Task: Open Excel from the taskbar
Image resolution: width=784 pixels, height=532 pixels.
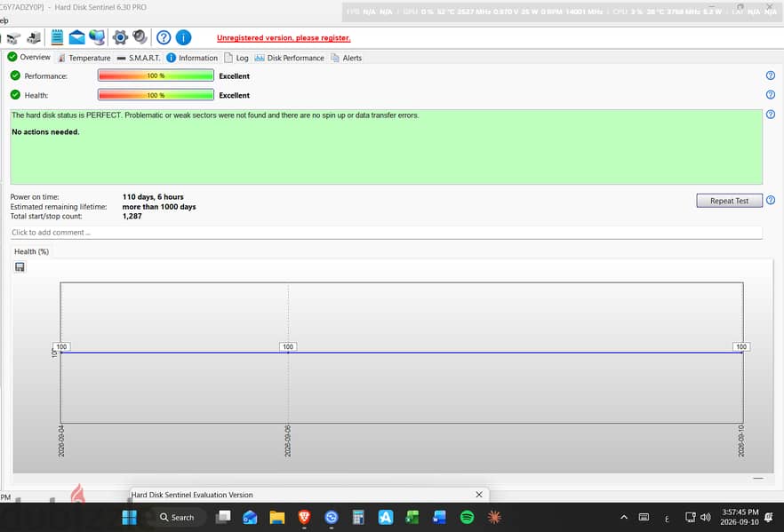Action: click(412, 518)
